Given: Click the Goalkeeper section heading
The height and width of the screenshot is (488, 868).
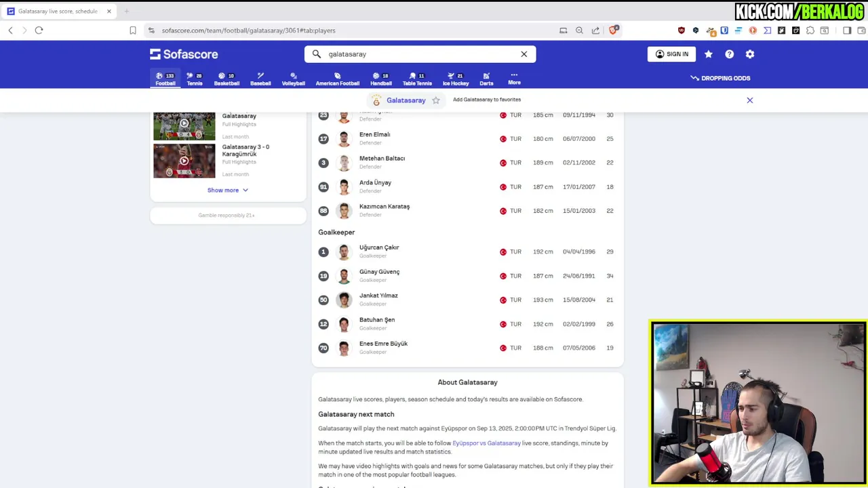Looking at the screenshot, I should (336, 232).
